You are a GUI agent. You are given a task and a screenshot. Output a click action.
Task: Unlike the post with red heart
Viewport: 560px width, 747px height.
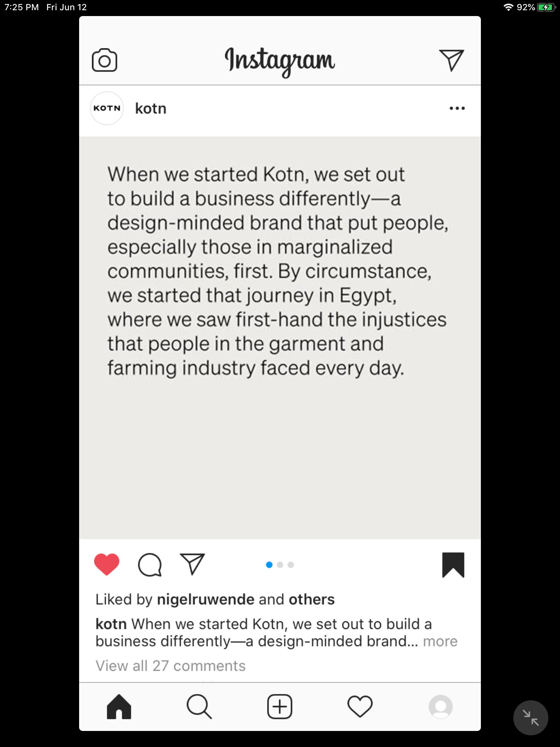[x=106, y=565]
